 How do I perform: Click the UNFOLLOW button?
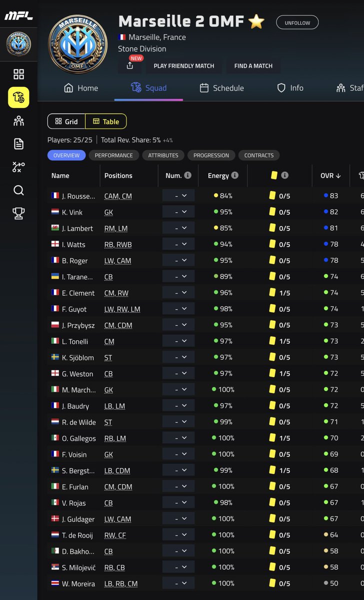[x=297, y=22]
